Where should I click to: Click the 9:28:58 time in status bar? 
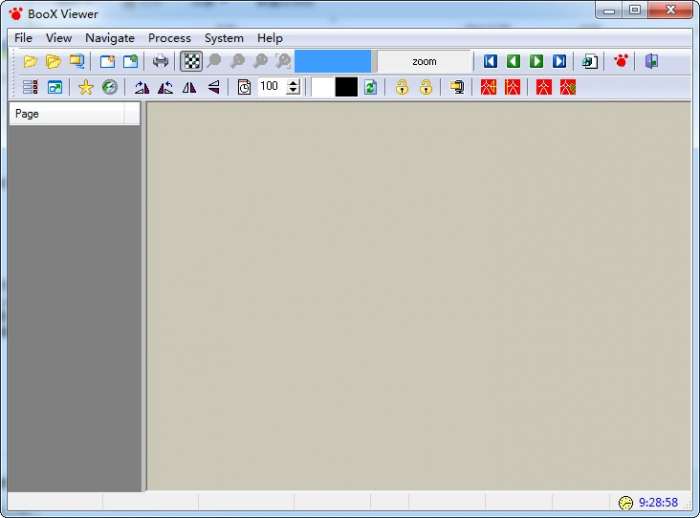658,502
